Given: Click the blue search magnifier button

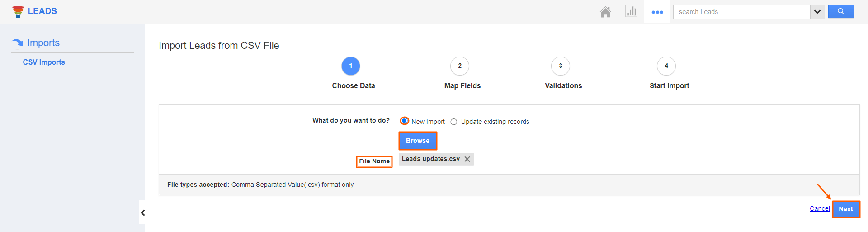Looking at the screenshot, I should click(840, 12).
